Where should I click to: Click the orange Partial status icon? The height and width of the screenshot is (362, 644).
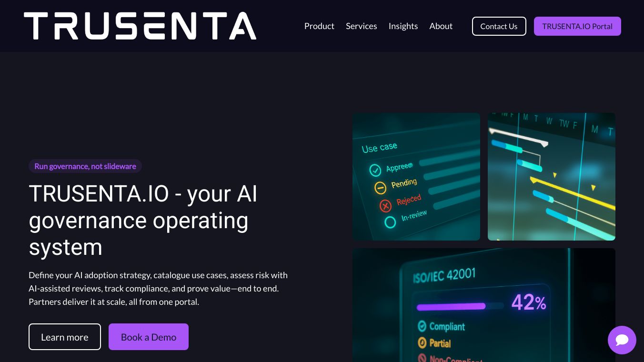pyautogui.click(x=422, y=342)
